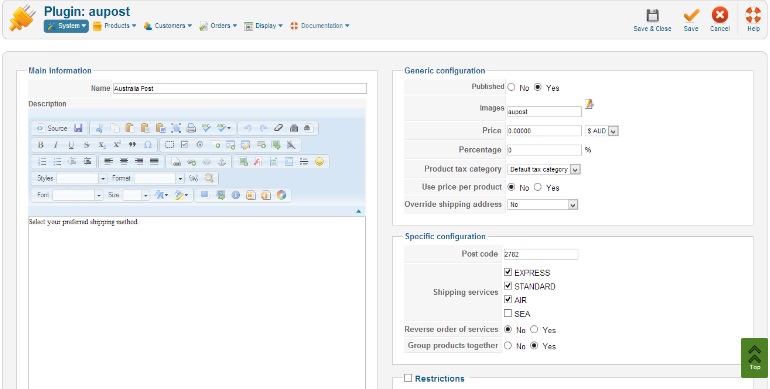The height and width of the screenshot is (389, 770).
Task: Insert an anchor
Action: tap(221, 162)
